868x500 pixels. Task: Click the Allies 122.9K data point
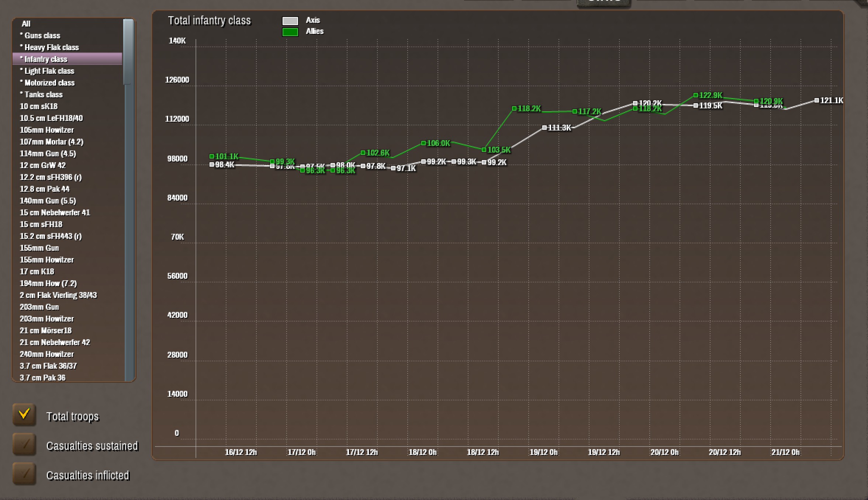(x=695, y=95)
